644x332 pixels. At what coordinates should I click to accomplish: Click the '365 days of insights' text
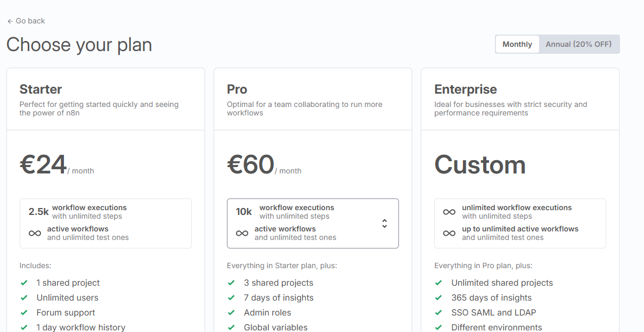click(x=492, y=298)
